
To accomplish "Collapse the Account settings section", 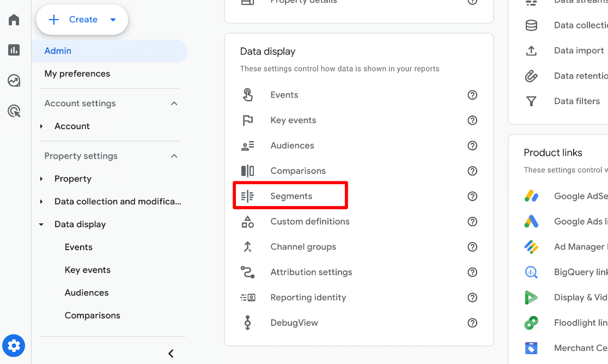I will coord(174,103).
